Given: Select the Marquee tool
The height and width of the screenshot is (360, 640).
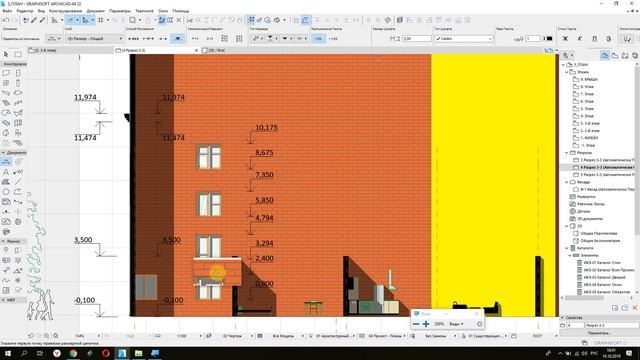Looking at the screenshot, I should tap(18, 54).
